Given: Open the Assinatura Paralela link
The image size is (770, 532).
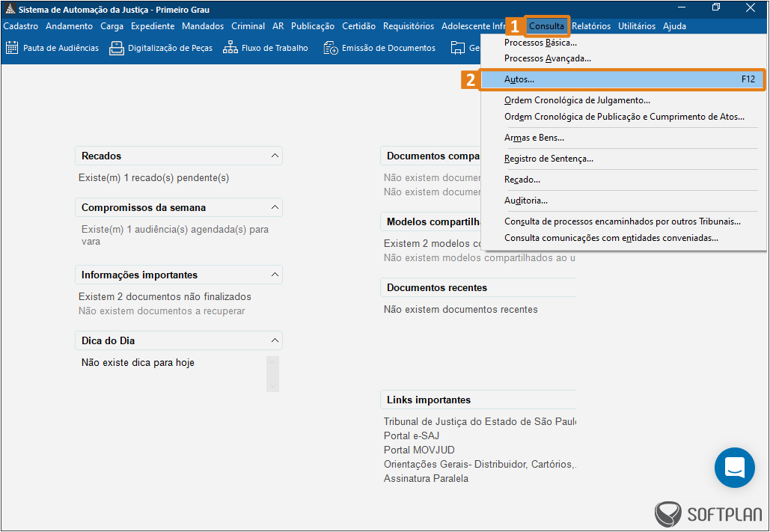Looking at the screenshot, I should tap(427, 478).
